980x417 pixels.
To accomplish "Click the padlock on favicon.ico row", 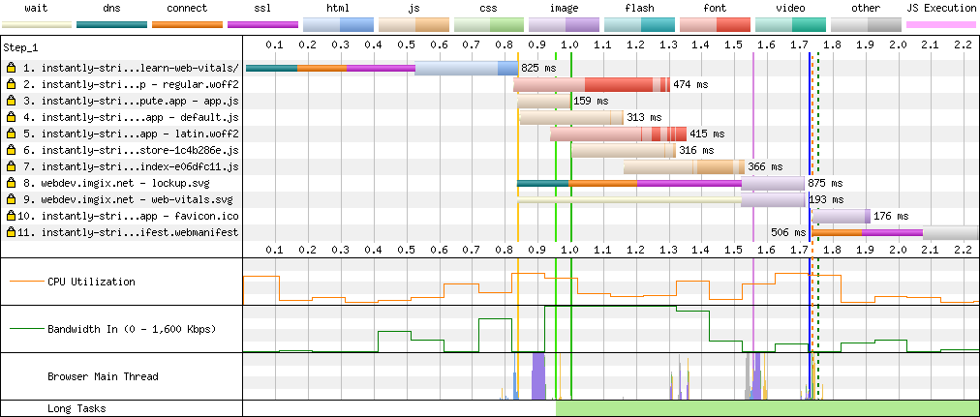I will [11, 216].
